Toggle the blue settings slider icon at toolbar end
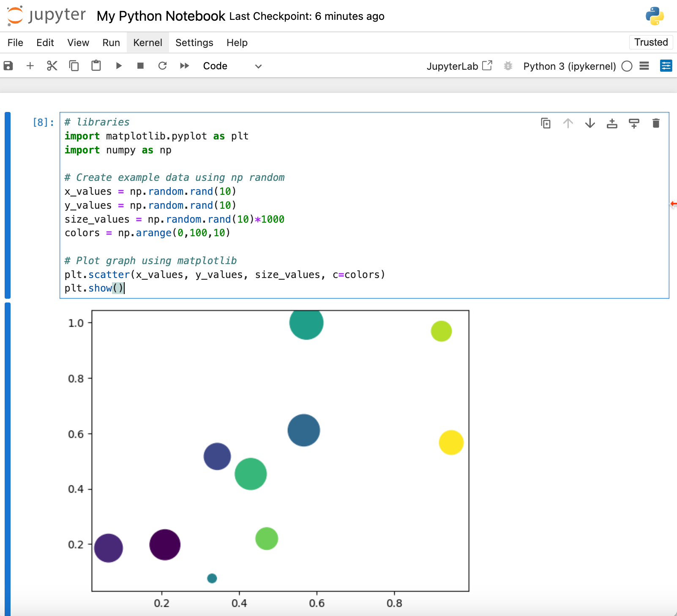This screenshot has height=616, width=677. [666, 66]
